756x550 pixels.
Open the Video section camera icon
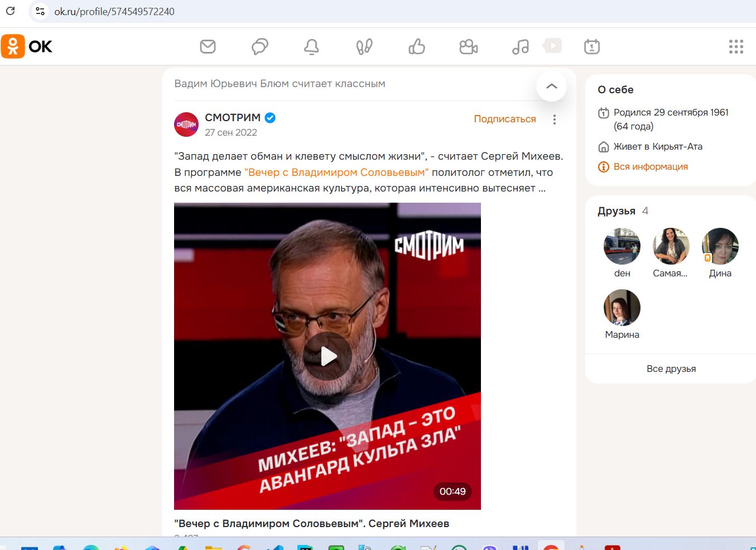point(468,47)
